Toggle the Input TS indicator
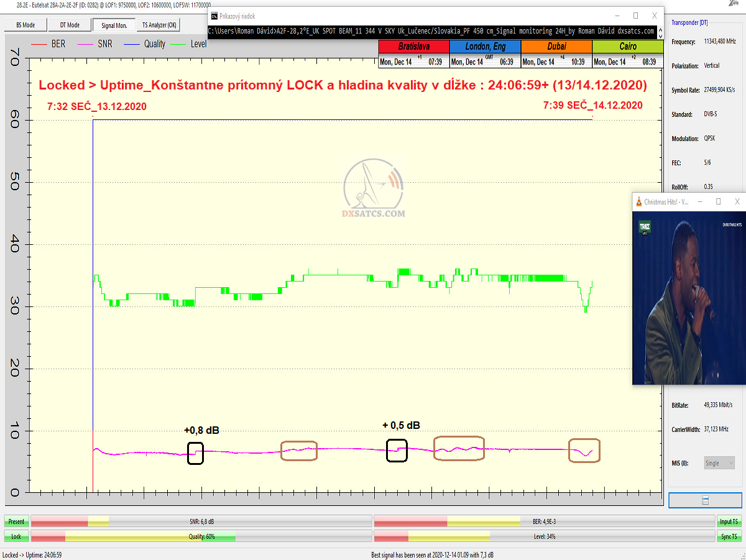 pos(729,521)
